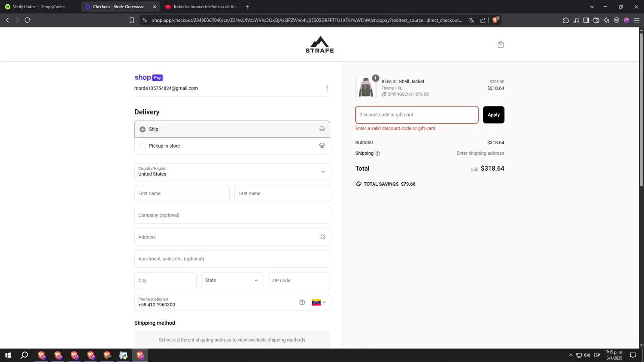
Task: Click the First name field
Action: 182,193
